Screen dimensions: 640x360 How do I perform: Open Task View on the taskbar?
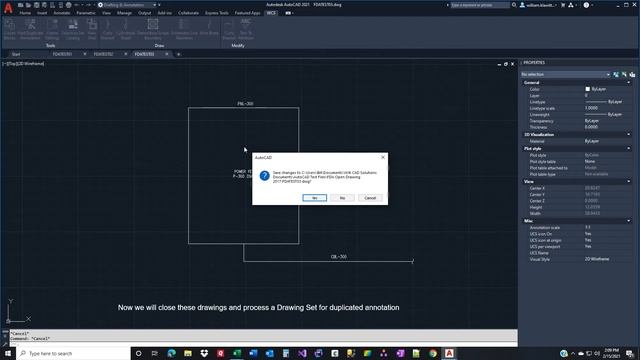(x=155, y=353)
